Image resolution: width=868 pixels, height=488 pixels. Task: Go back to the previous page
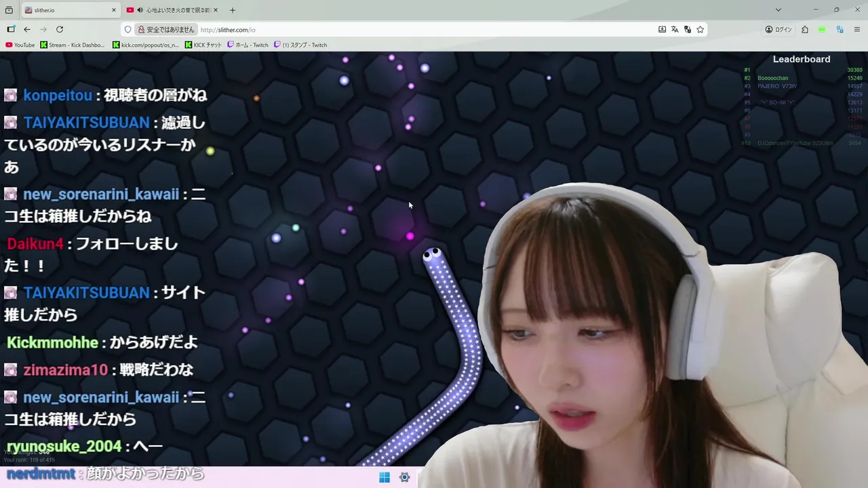(27, 29)
